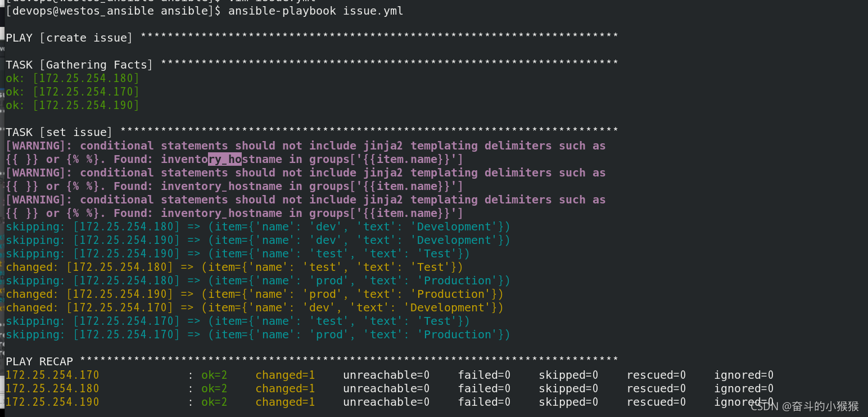Screen dimensions: 868x417
Task: Click 'changed=1' in the 172.25.254.170 recap row
Action: click(286, 375)
